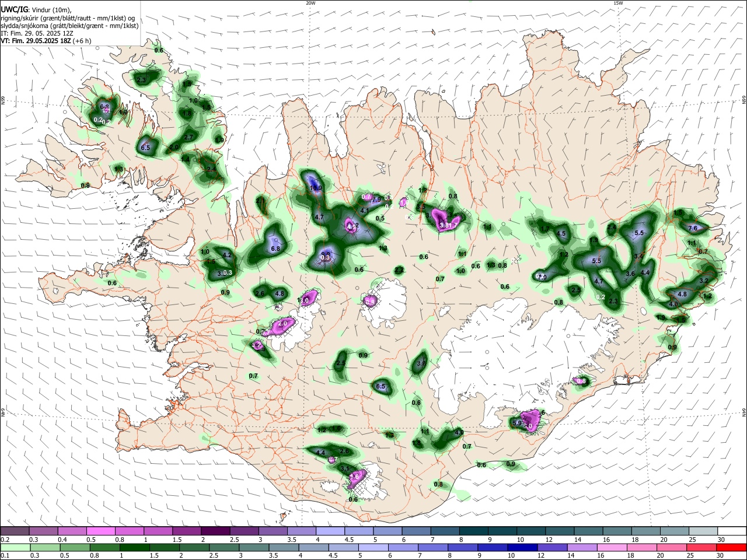Select light grey upper legend swatch between 25 and 30
Screen dimensions: 747x560
pyautogui.click(x=702, y=531)
